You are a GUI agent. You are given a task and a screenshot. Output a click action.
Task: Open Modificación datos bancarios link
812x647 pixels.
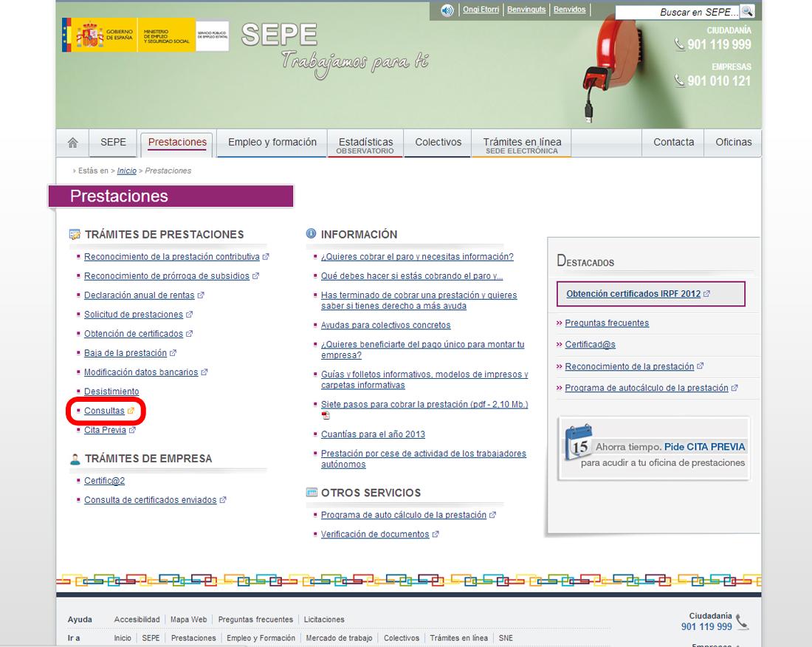[x=141, y=372]
